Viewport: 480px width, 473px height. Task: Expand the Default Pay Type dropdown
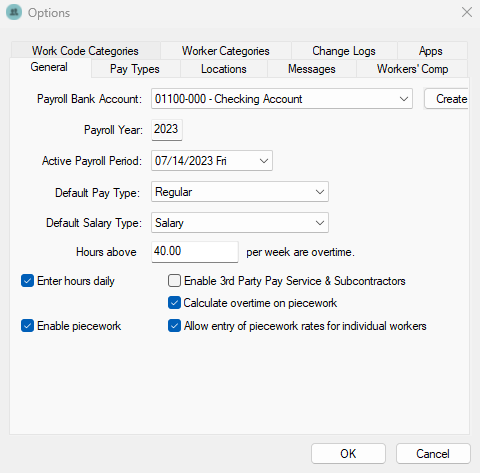point(240,192)
